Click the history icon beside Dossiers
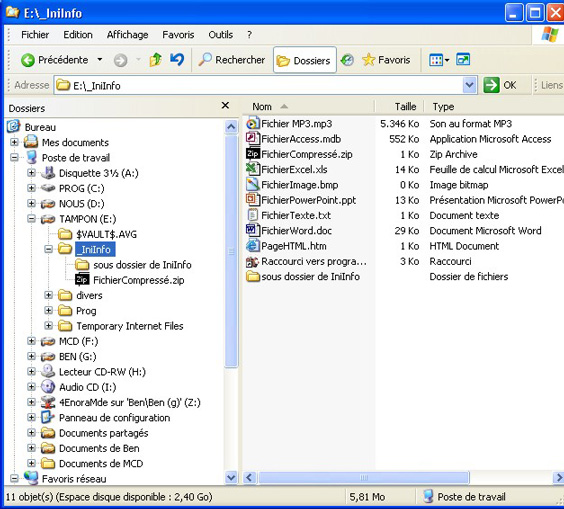564x509 pixels. [347, 60]
